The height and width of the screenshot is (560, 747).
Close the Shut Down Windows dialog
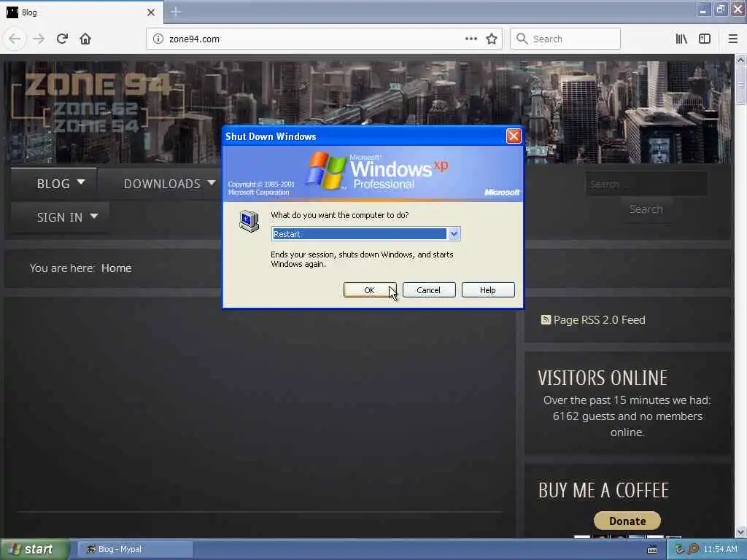[x=513, y=136]
